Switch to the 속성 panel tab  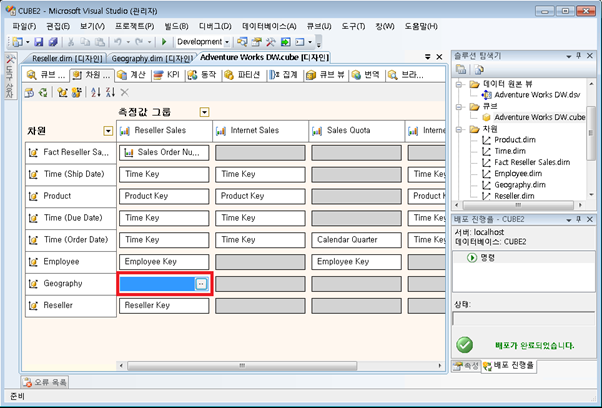466,366
